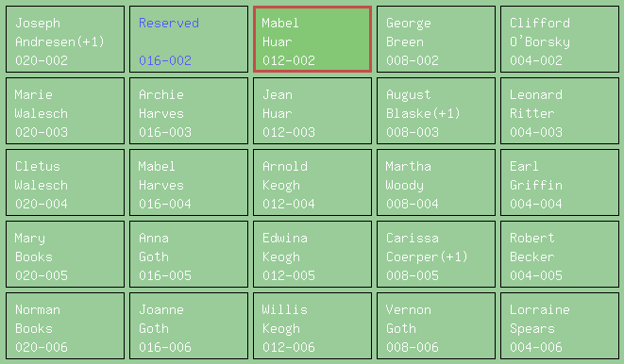
Task: Open Arnold Keogh plot 012-004
Action: click(x=312, y=182)
